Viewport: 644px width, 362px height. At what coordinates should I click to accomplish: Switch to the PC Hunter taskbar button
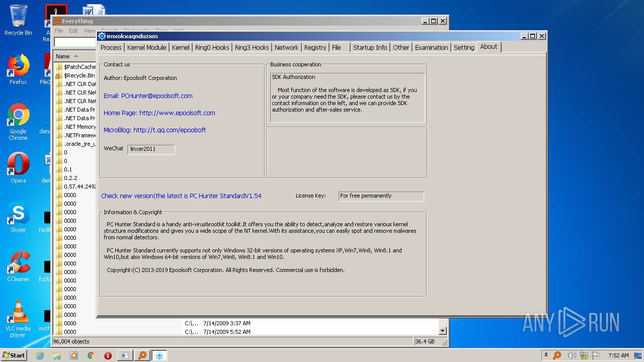[159, 355]
